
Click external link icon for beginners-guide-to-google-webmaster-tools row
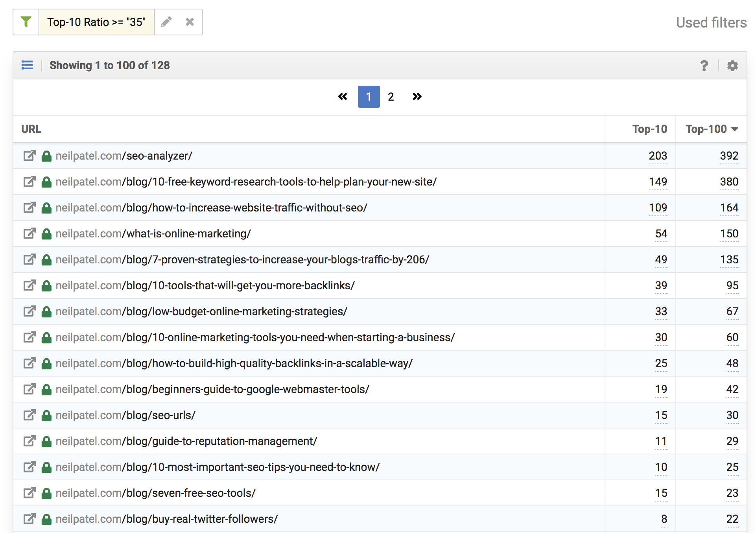click(x=30, y=389)
